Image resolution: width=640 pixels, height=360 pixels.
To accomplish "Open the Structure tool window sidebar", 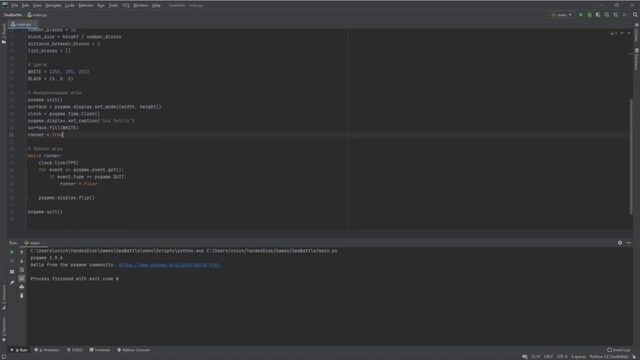I will 4,298.
